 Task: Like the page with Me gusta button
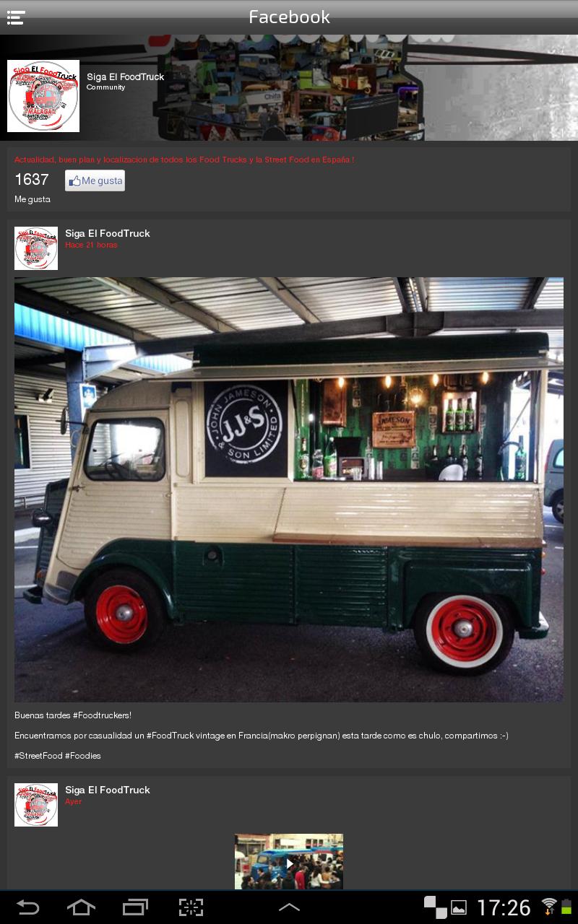click(95, 180)
